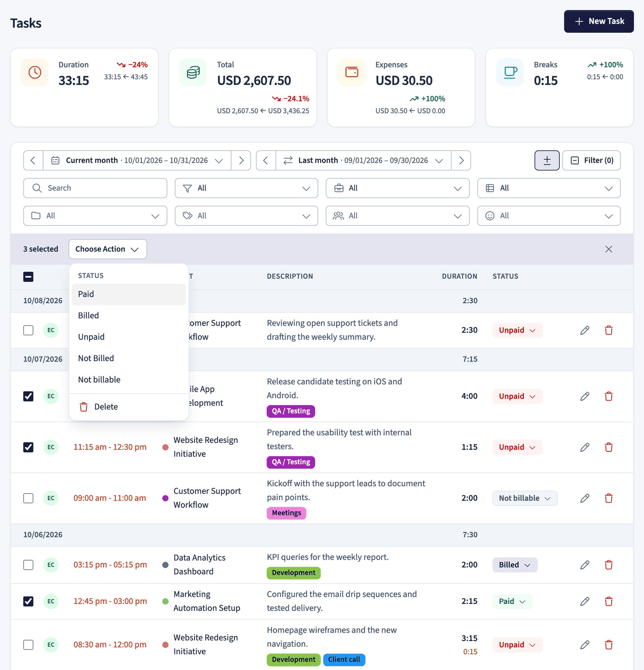Uncheck the 12:45 pm - 03:00 pm task checkbox
644x670 pixels.
point(28,601)
